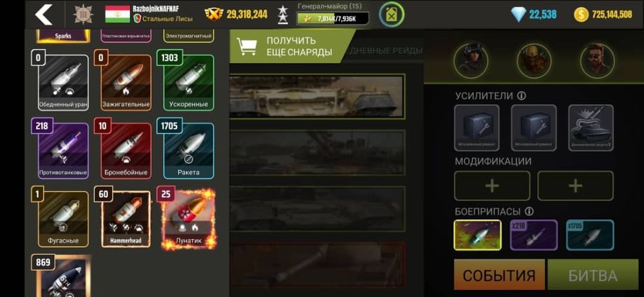Pick the Hammerhead shell

[x=126, y=219]
